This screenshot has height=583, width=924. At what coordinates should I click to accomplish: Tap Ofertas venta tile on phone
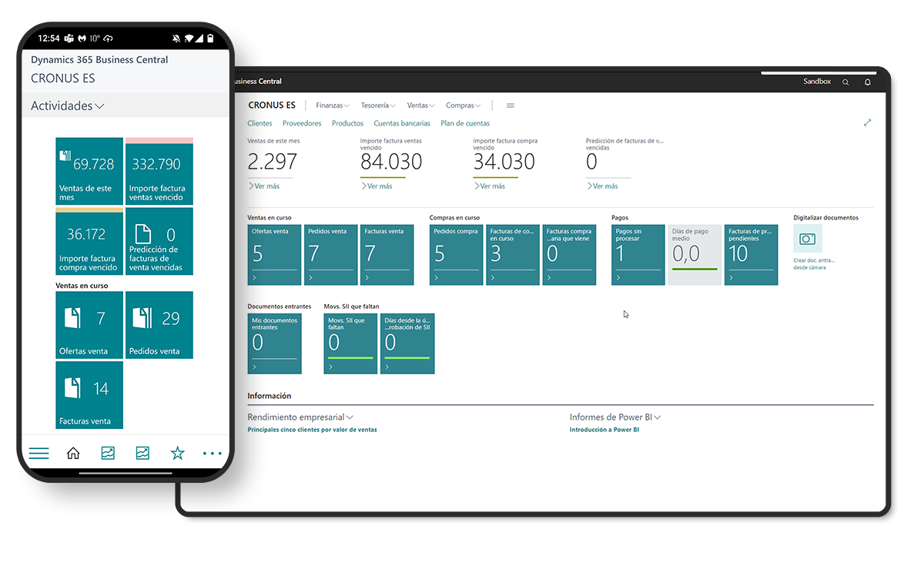tap(89, 325)
